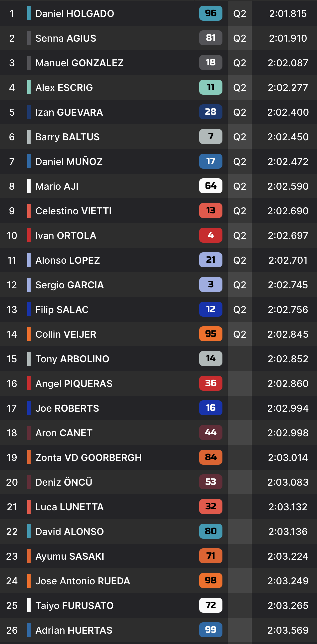Click Jose Antonio RUEDA's name
The height and width of the screenshot is (644, 317).
(83, 581)
